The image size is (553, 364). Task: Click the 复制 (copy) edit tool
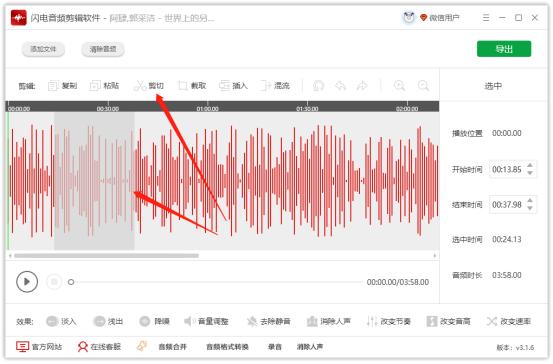62,86
